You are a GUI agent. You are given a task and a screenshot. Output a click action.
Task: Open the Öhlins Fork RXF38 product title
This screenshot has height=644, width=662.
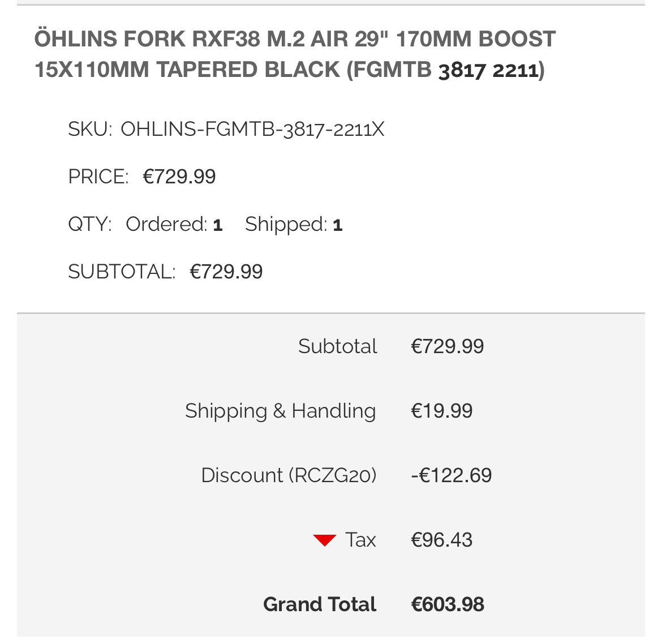pyautogui.click(x=294, y=54)
